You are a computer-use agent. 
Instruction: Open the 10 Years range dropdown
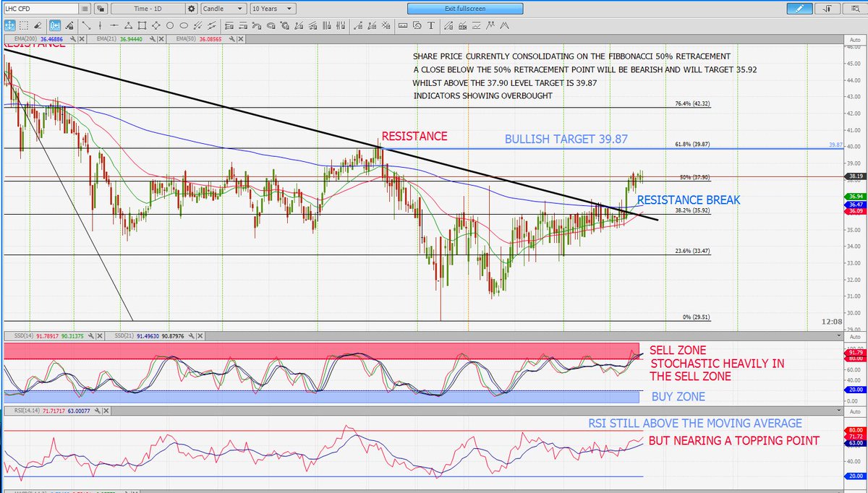(273, 9)
